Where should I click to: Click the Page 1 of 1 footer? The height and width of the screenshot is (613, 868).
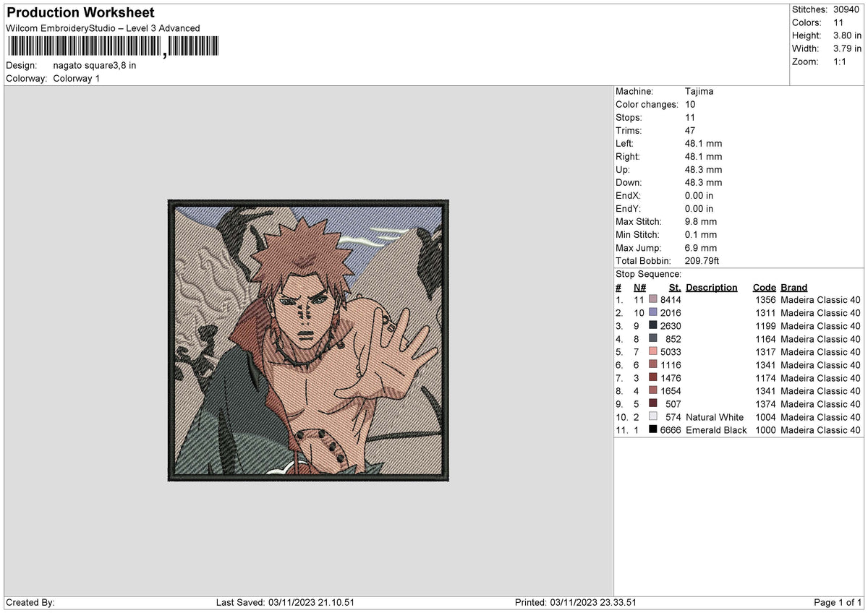pos(838,602)
